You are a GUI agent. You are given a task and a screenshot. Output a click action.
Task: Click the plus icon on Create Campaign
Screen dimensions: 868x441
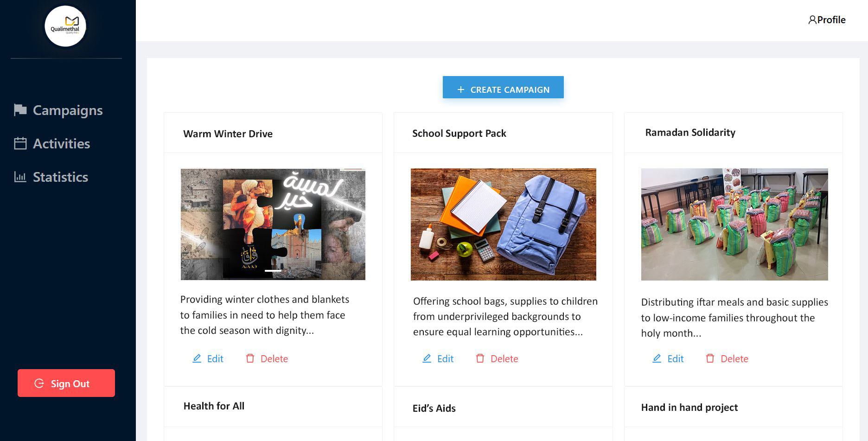[460, 89]
